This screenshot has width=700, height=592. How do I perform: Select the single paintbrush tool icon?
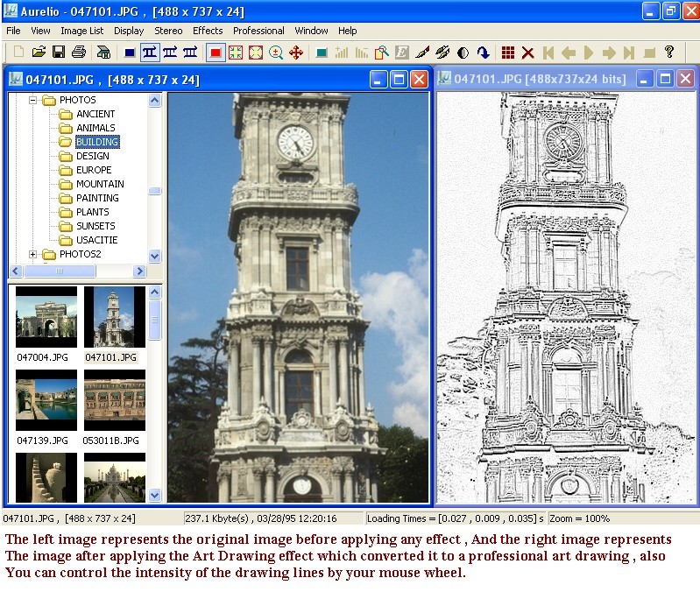click(422, 53)
